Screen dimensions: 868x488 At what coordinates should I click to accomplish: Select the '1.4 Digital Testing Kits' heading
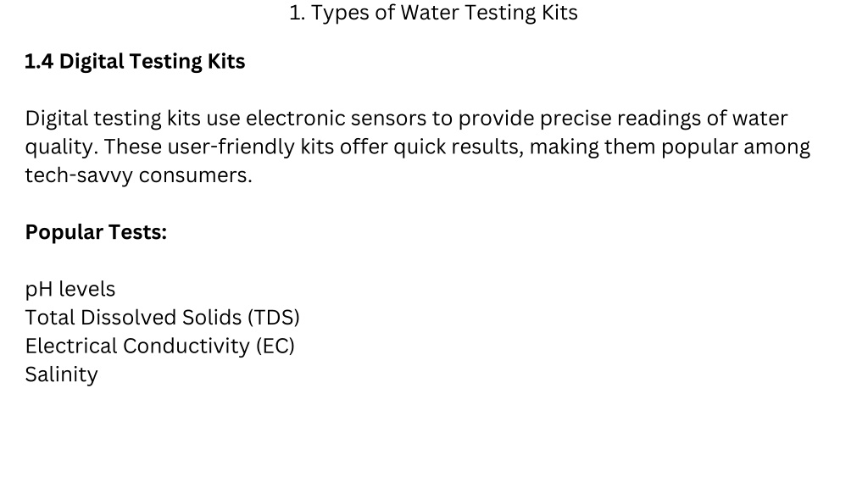coord(135,61)
